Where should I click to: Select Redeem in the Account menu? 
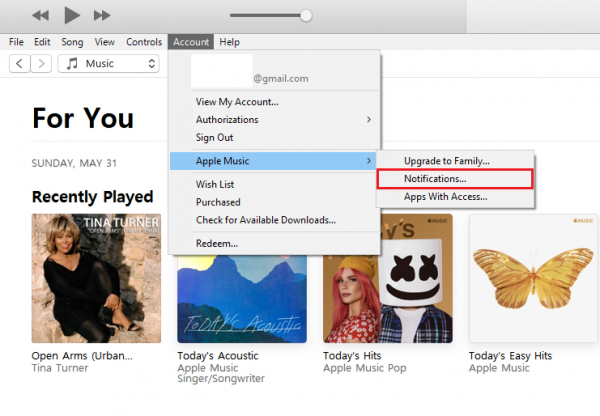pyautogui.click(x=274, y=243)
